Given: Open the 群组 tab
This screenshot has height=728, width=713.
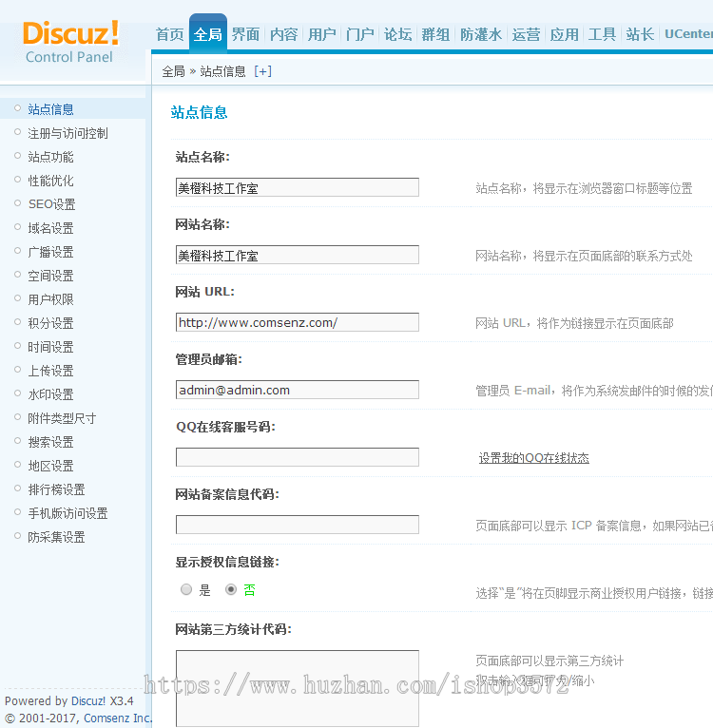Looking at the screenshot, I should click(x=435, y=34).
